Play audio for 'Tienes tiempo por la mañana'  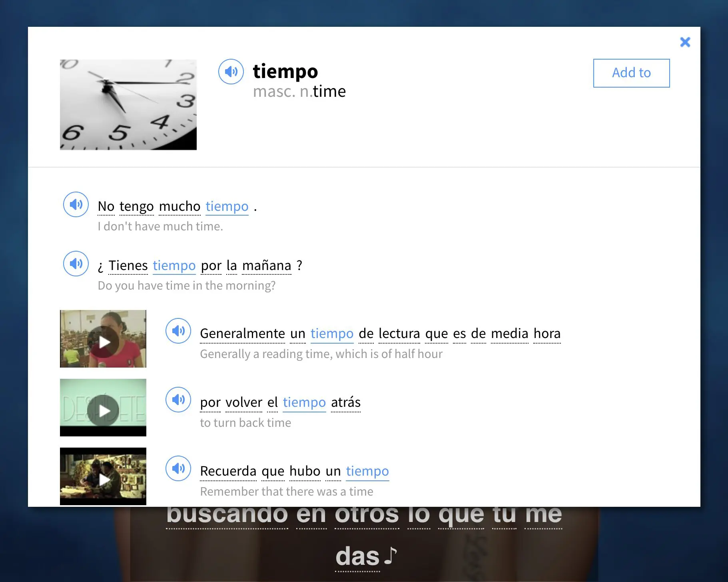76,264
